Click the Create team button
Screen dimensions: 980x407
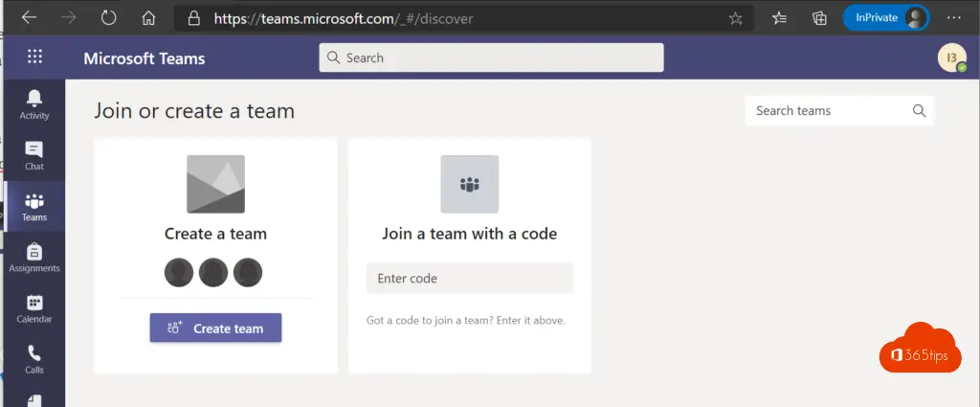point(215,328)
